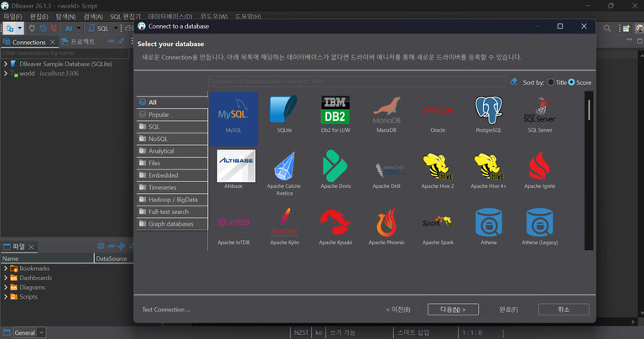Open the 편집(E) menu
Viewport: 644px width, 339px height.
click(x=39, y=17)
